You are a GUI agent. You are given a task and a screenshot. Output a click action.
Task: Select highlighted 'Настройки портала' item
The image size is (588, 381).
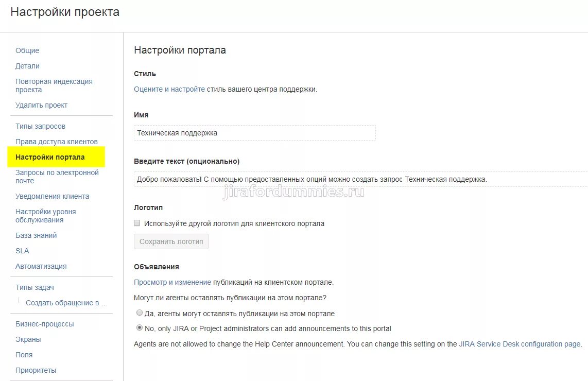tap(50, 157)
